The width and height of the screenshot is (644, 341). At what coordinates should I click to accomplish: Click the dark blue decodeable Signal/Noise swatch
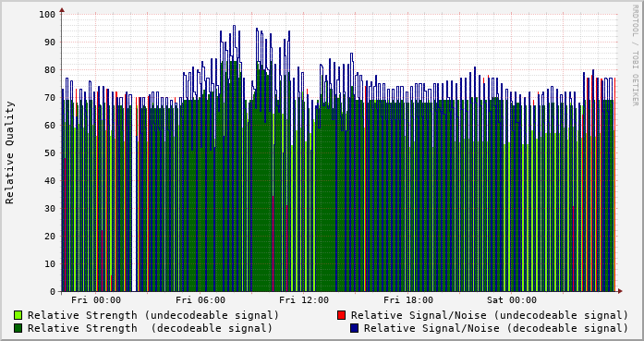[354, 328]
